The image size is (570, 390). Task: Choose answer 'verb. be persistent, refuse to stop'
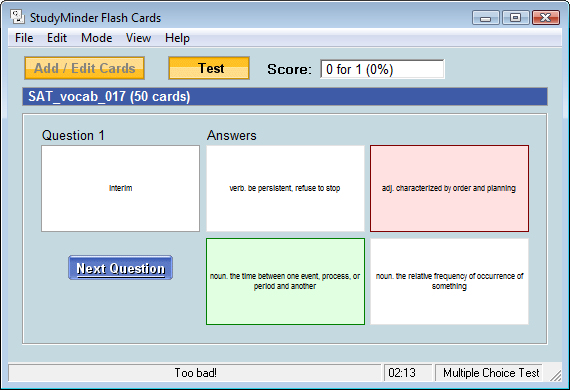tap(285, 188)
